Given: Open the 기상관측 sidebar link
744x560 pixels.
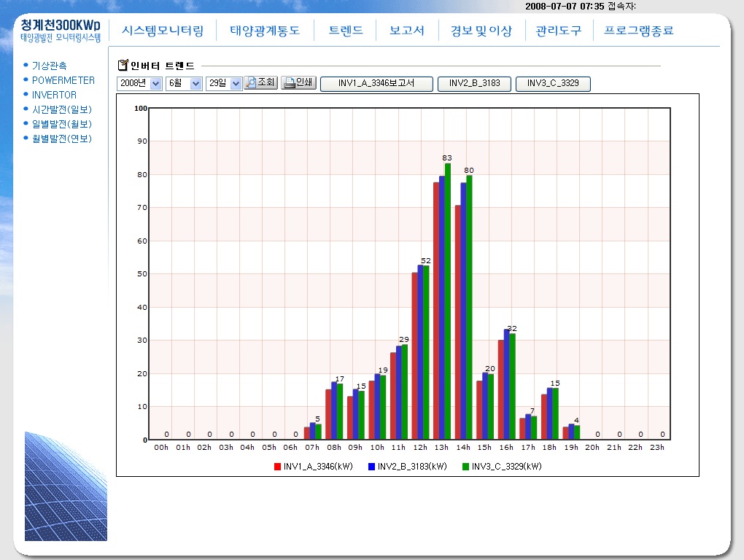Looking at the screenshot, I should coord(49,66).
